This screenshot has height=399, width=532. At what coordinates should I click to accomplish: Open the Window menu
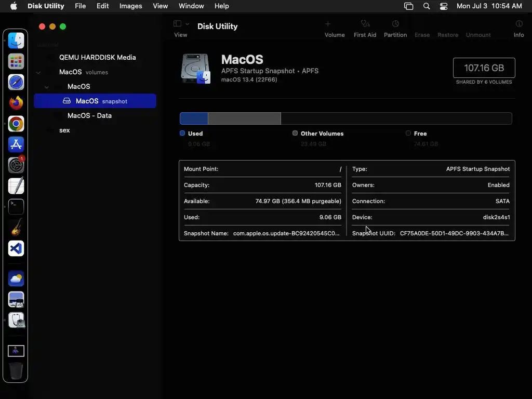(x=191, y=6)
